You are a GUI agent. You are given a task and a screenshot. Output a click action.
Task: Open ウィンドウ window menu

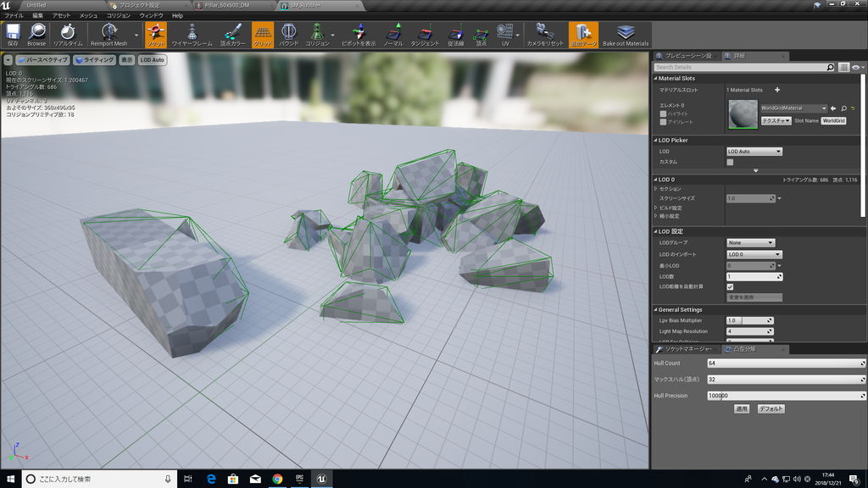pyautogui.click(x=151, y=15)
